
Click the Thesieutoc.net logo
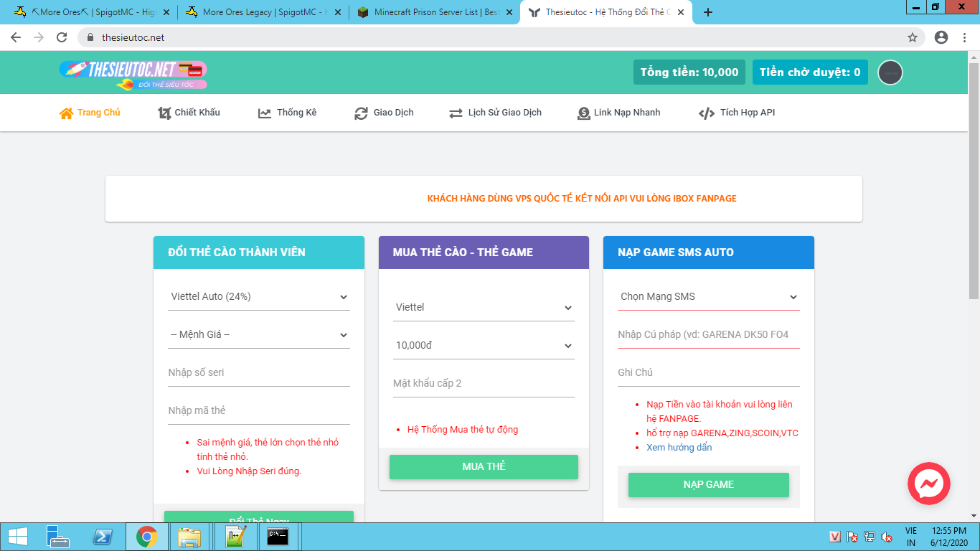tap(133, 74)
